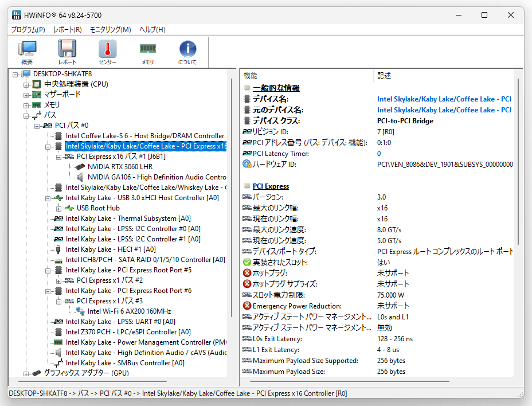The width and height of the screenshot is (532, 406).
Task: Expand the メモリ tree node
Action: point(26,106)
